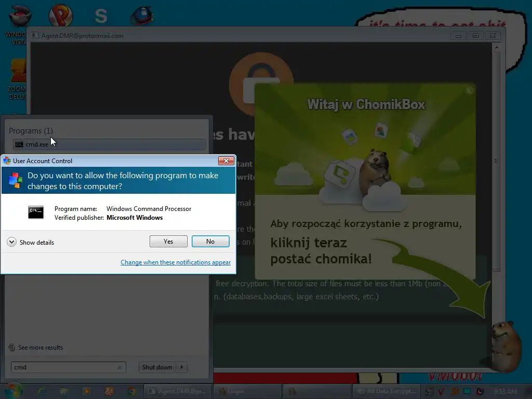532x399 pixels.
Task: Open the S desktop shortcut icon
Action: pos(101,16)
